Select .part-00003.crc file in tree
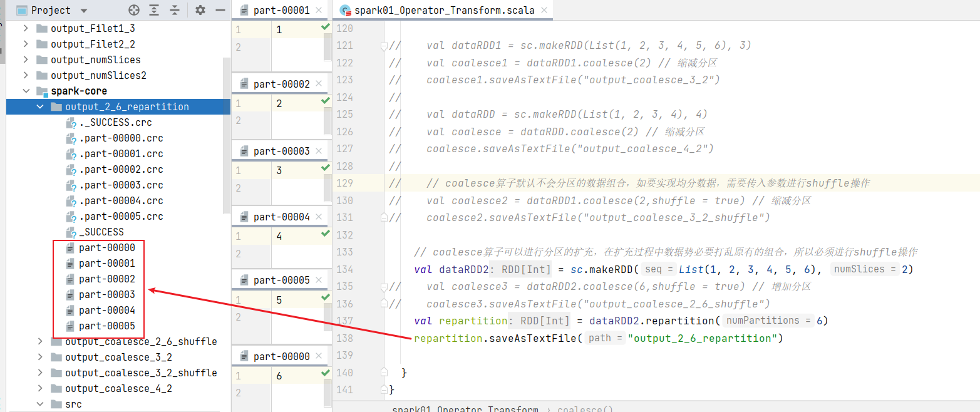This screenshot has width=980, height=412. coord(121,185)
